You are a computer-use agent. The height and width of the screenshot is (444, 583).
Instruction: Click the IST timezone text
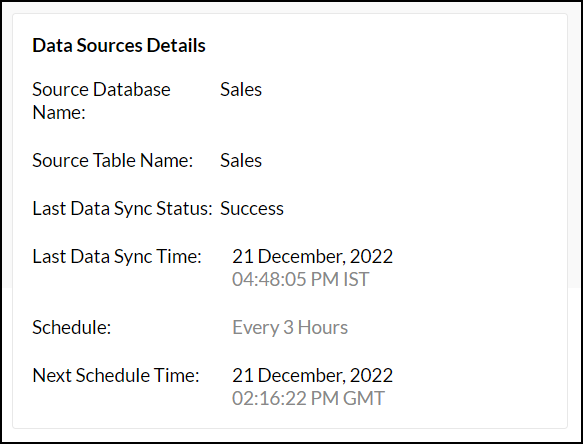tap(356, 279)
